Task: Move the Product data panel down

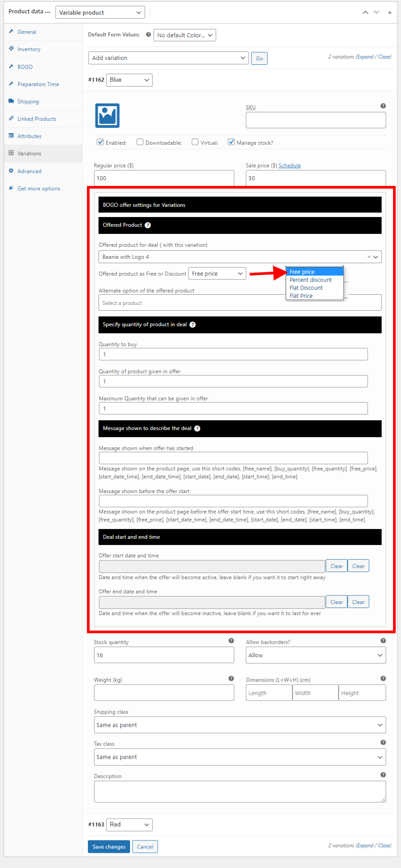Action: 377,12
